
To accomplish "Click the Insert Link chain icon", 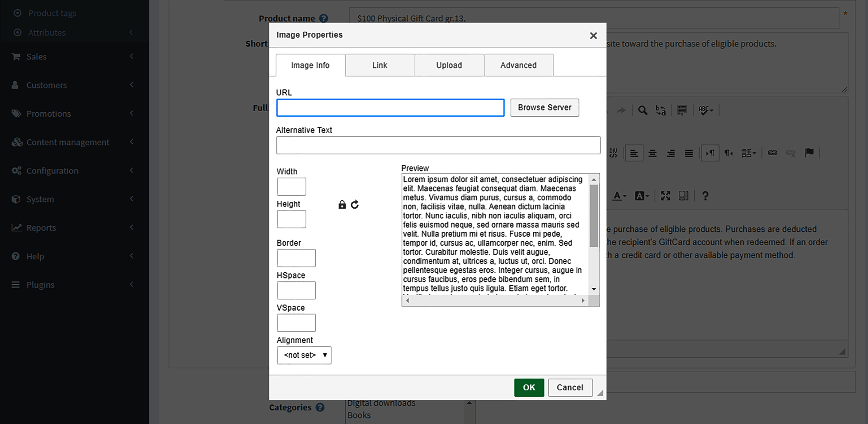I will (x=772, y=153).
